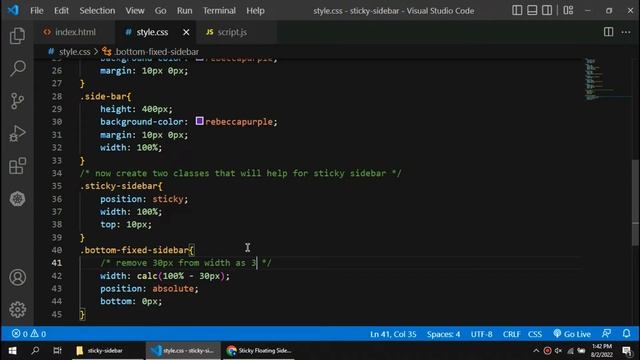Screen dimensions: 640x360
Task: Click the feedback icon in status bar
Action: pos(607,334)
